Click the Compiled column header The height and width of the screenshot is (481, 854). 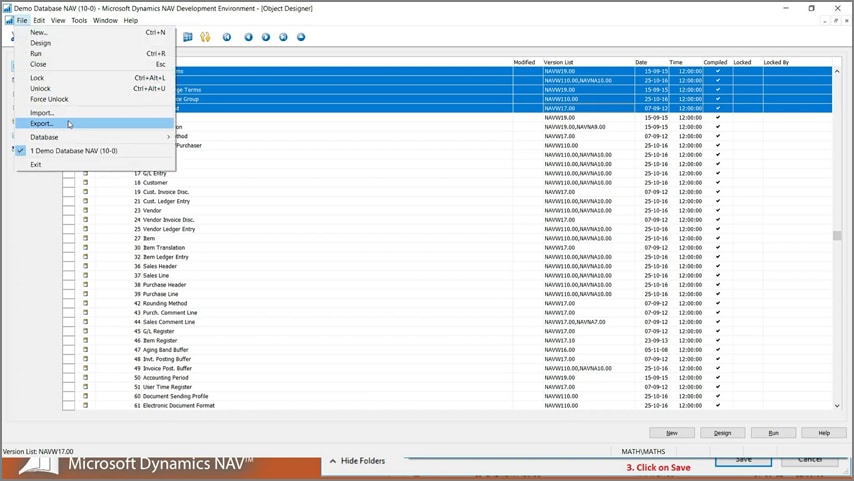coord(715,62)
